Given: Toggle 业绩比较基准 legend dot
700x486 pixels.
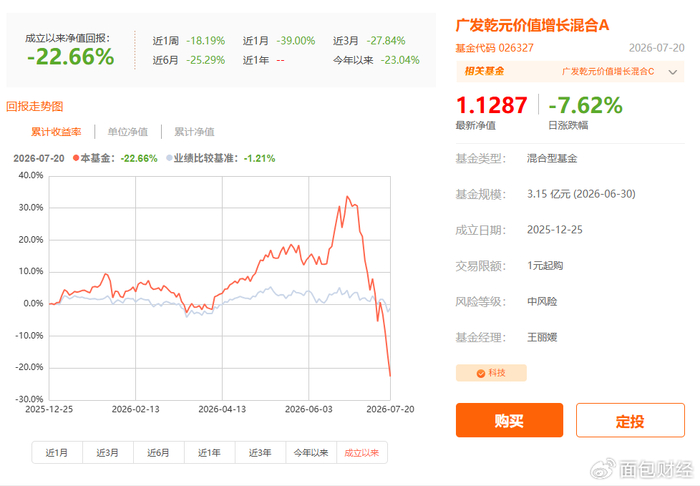Looking at the screenshot, I should (169, 158).
